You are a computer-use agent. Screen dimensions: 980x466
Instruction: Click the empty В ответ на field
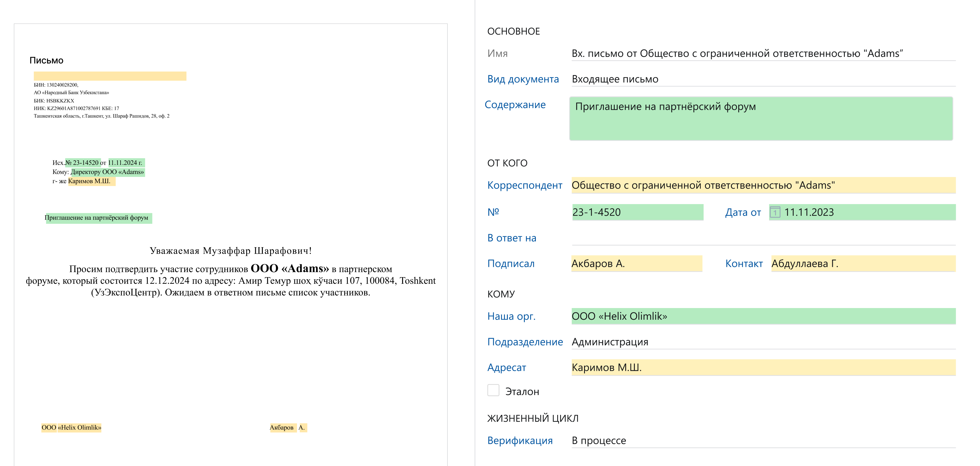pos(763,238)
